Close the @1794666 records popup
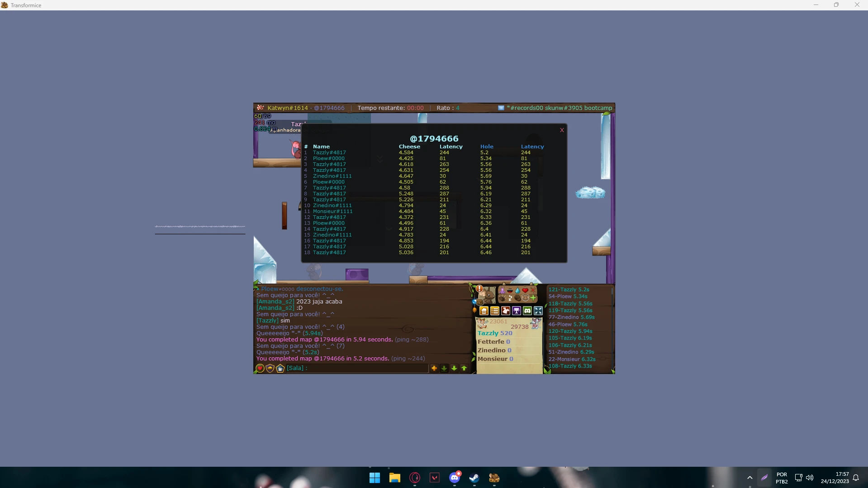 (562, 130)
